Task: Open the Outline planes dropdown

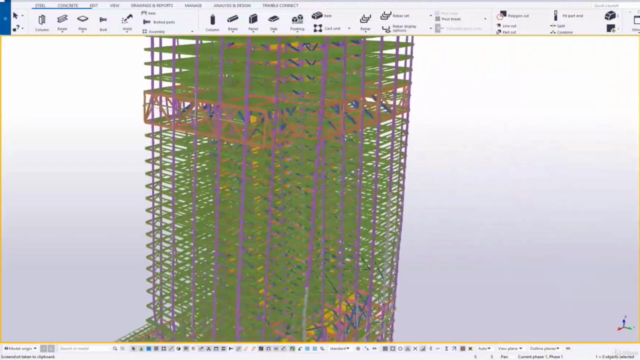Action: [x=544, y=349]
